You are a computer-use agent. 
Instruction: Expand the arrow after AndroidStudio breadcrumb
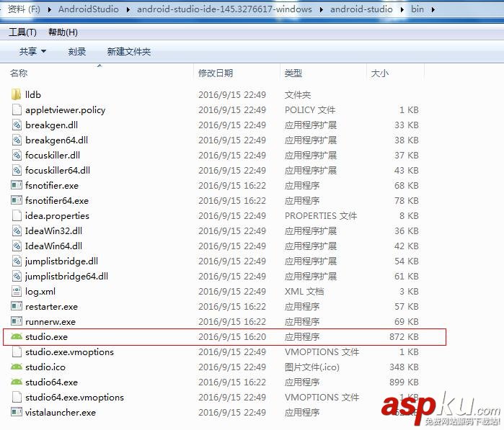tap(128, 9)
